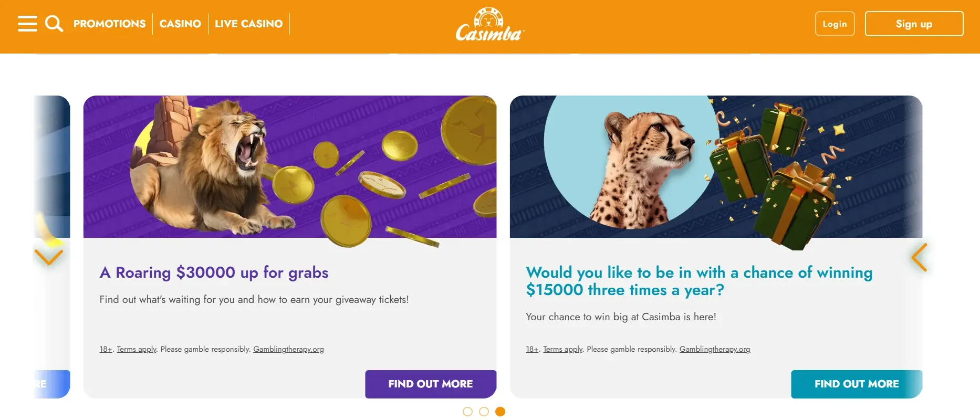Open the hamburger navigation menu

pyautogui.click(x=27, y=24)
